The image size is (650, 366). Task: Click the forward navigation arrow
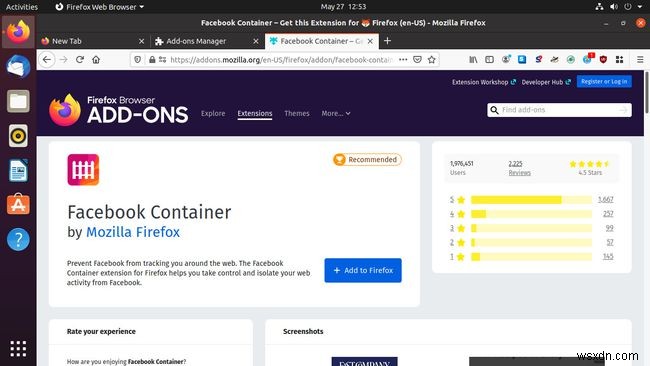pos(63,60)
